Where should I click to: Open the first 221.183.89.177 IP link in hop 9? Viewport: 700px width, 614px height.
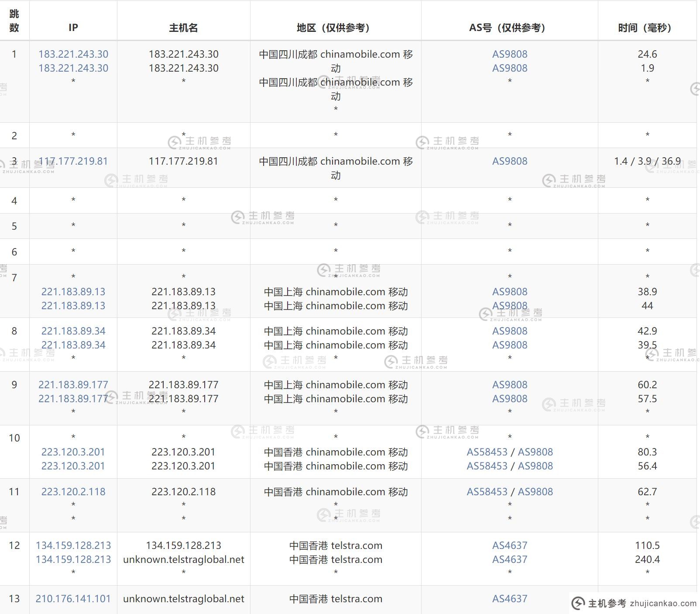pos(73,385)
